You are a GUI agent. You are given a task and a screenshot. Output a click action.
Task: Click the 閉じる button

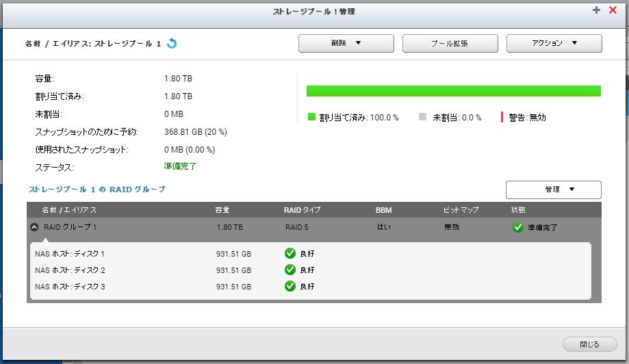pyautogui.click(x=590, y=344)
